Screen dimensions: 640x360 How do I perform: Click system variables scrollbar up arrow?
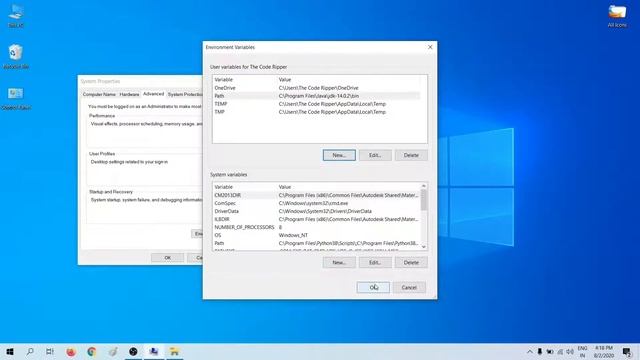tap(424, 186)
